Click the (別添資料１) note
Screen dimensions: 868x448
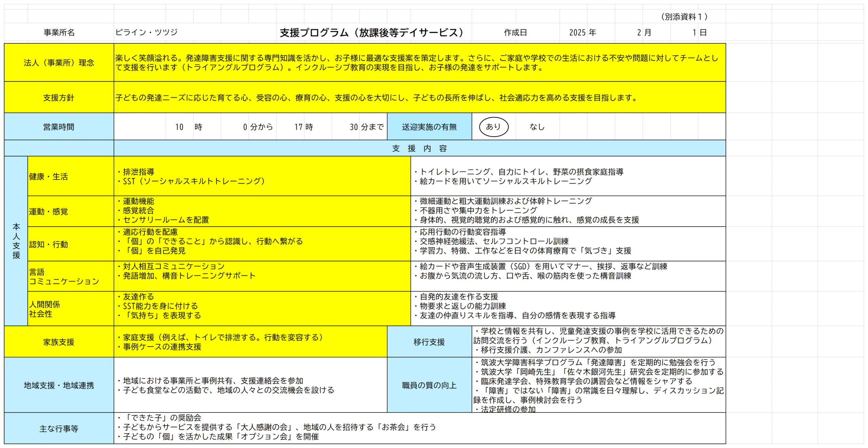[684, 17]
